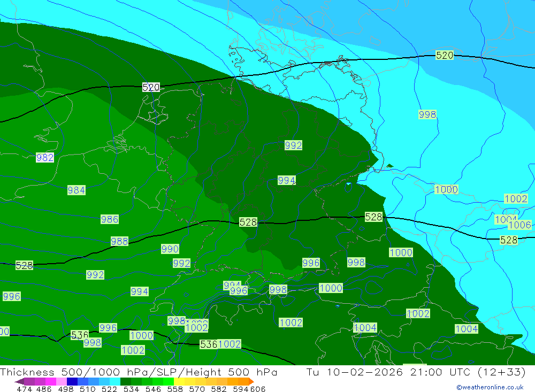Click the legend value 606

(x=258, y=389)
